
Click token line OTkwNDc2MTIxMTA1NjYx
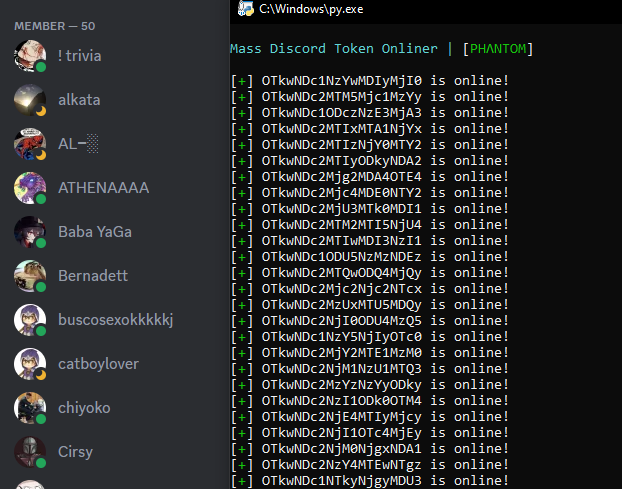pyautogui.click(x=370, y=129)
